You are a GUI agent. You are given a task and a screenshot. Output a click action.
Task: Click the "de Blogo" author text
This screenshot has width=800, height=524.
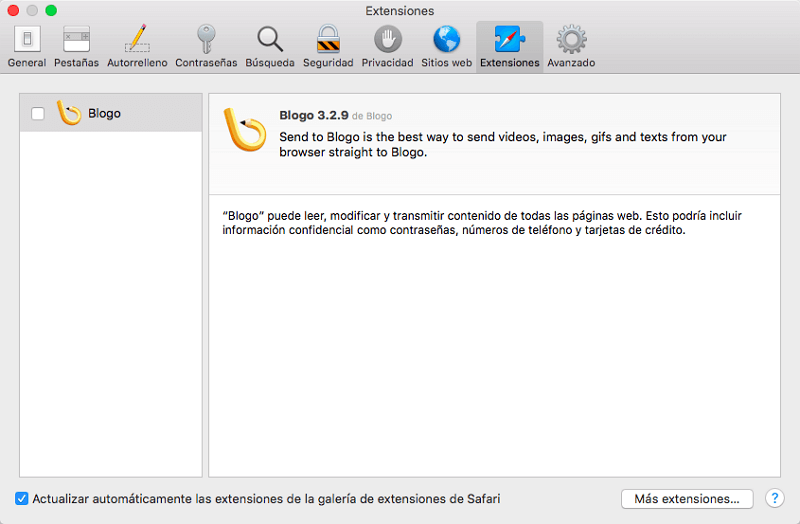(x=372, y=116)
